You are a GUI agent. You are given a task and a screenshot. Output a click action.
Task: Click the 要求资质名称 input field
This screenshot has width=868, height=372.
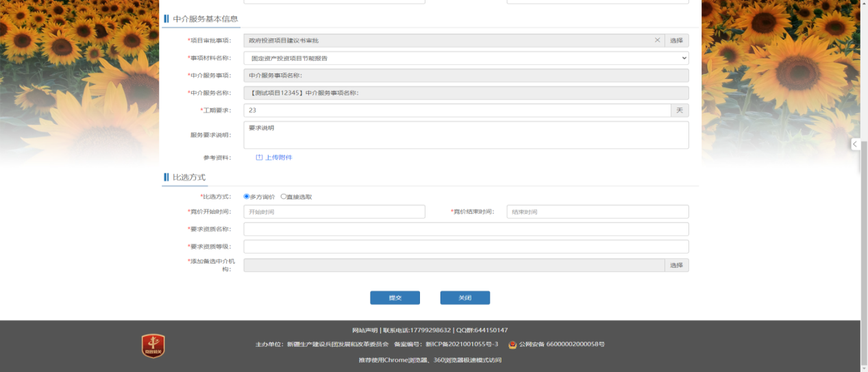(466, 229)
